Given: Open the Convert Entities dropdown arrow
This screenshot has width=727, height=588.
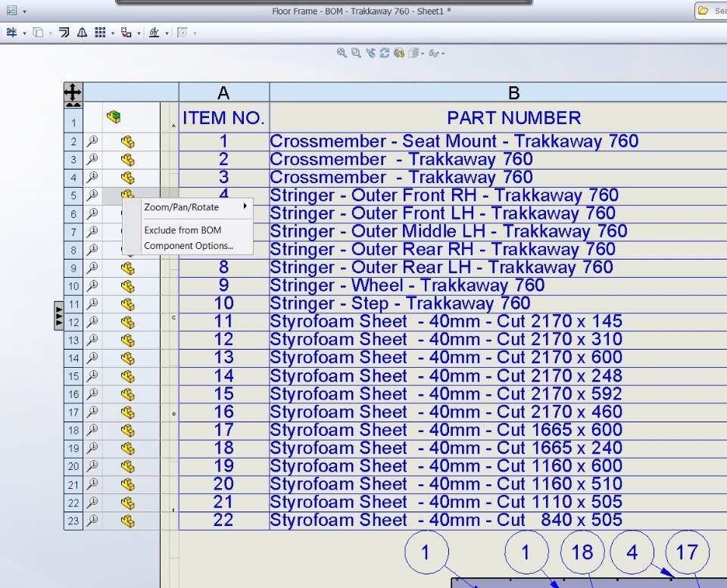Looking at the screenshot, I should (x=51, y=33).
